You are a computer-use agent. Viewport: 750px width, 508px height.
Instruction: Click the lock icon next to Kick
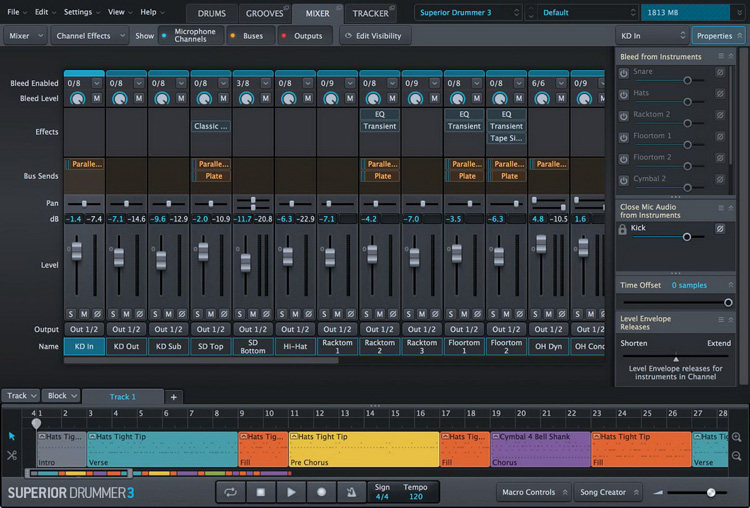point(624,229)
